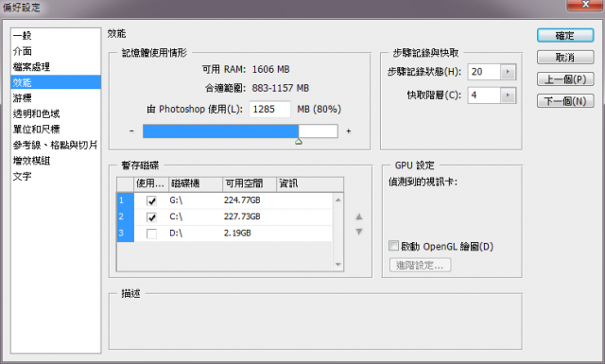The image size is (605, 364).
Task: Click the 2.19GB free space value
Action: point(237,234)
